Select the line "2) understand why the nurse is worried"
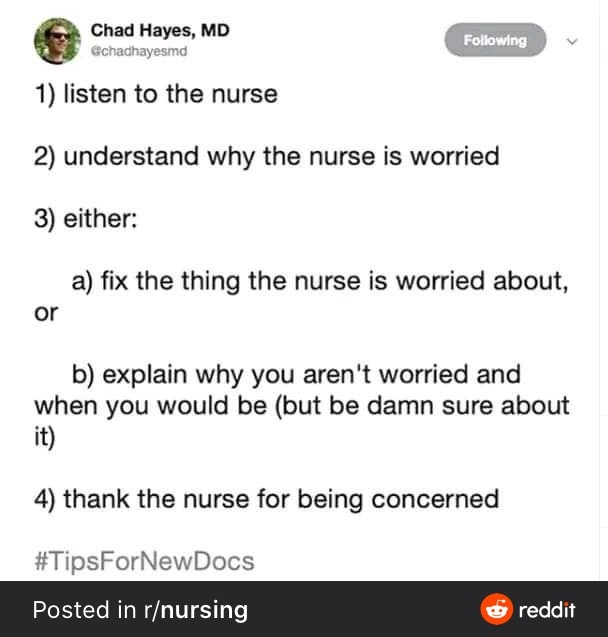Image resolution: width=608 pixels, height=637 pixels. click(x=267, y=157)
